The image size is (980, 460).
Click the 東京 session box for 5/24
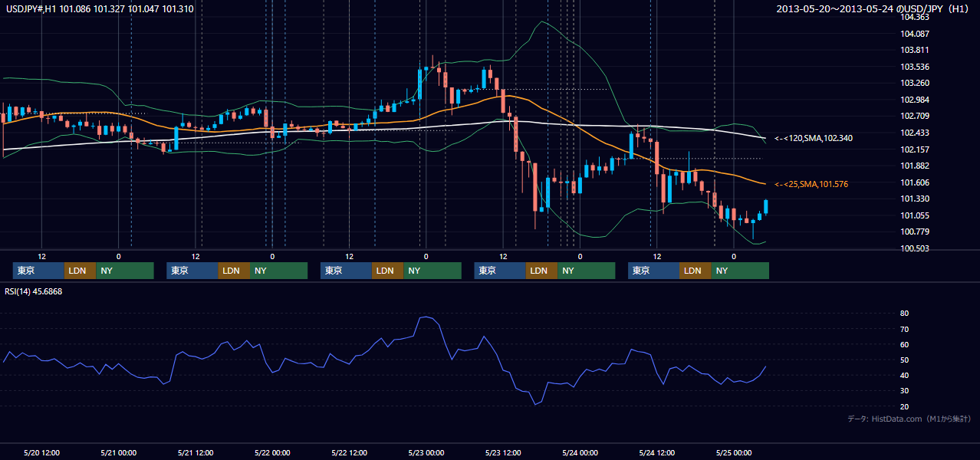(x=653, y=271)
